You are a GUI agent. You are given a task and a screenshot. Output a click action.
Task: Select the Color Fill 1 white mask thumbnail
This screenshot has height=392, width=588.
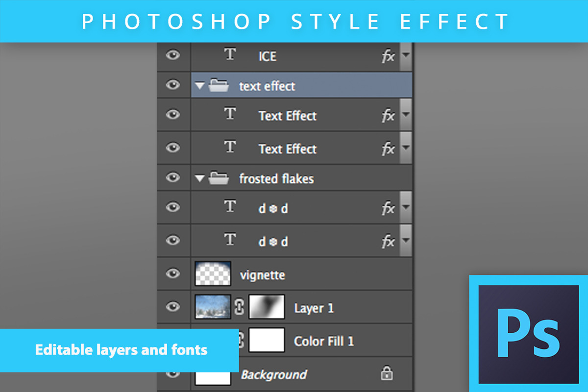(x=267, y=340)
